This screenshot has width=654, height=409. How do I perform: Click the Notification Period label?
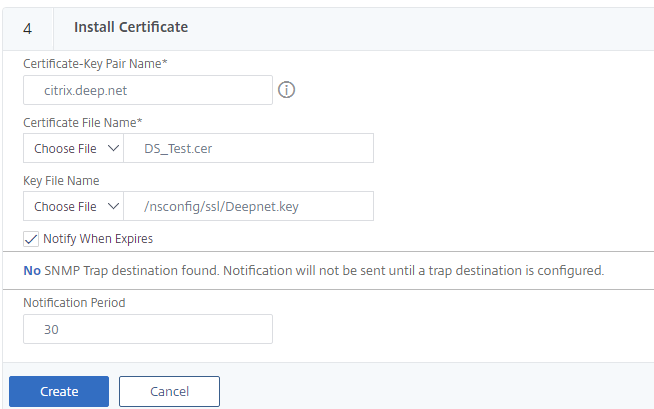click(74, 302)
